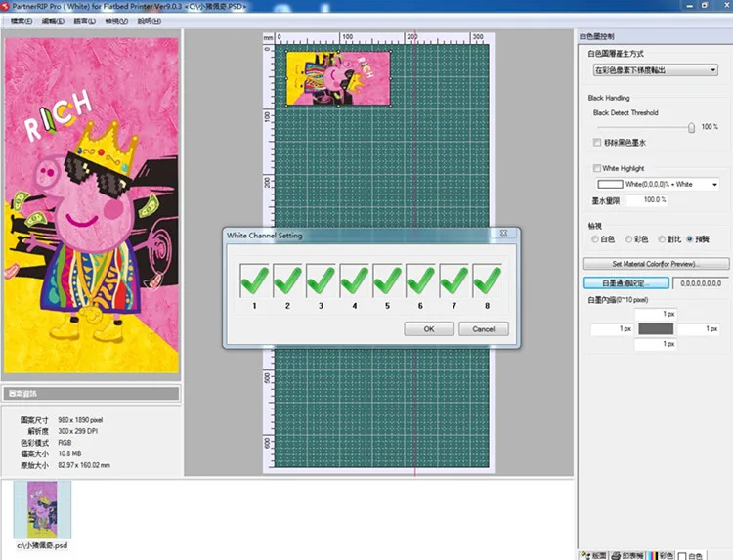Minimize the PartnerRIP window
This screenshot has width=733, height=560.
[690, 6]
